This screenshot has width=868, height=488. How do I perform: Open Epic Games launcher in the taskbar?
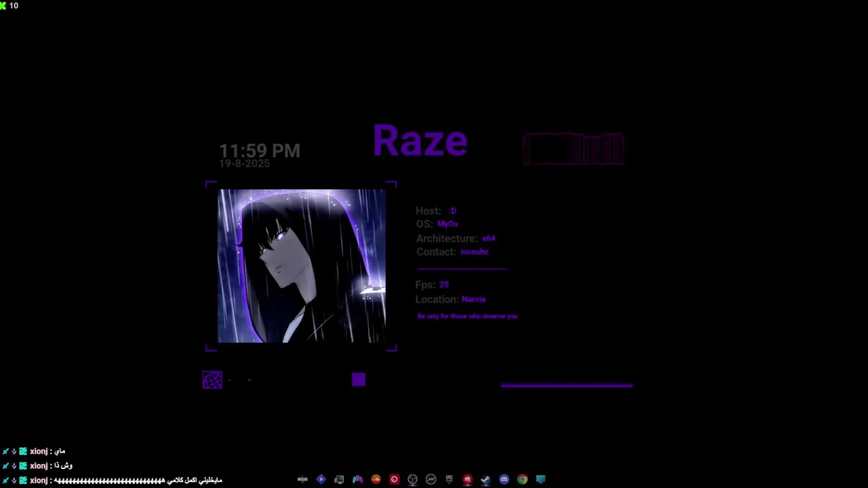point(449,479)
